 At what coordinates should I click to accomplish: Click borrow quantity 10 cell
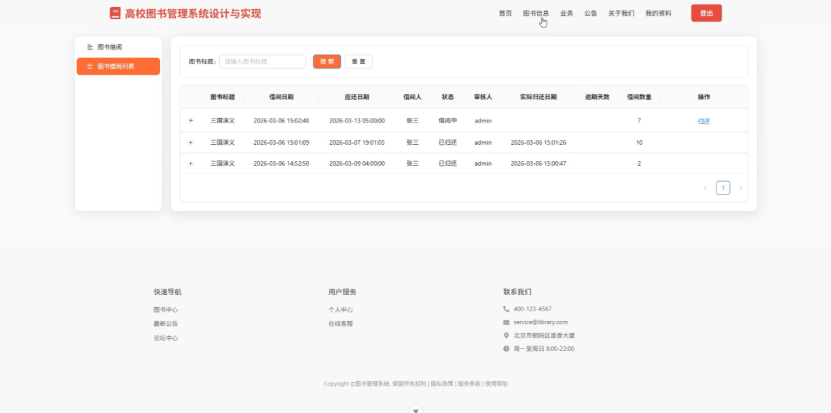pyautogui.click(x=639, y=143)
